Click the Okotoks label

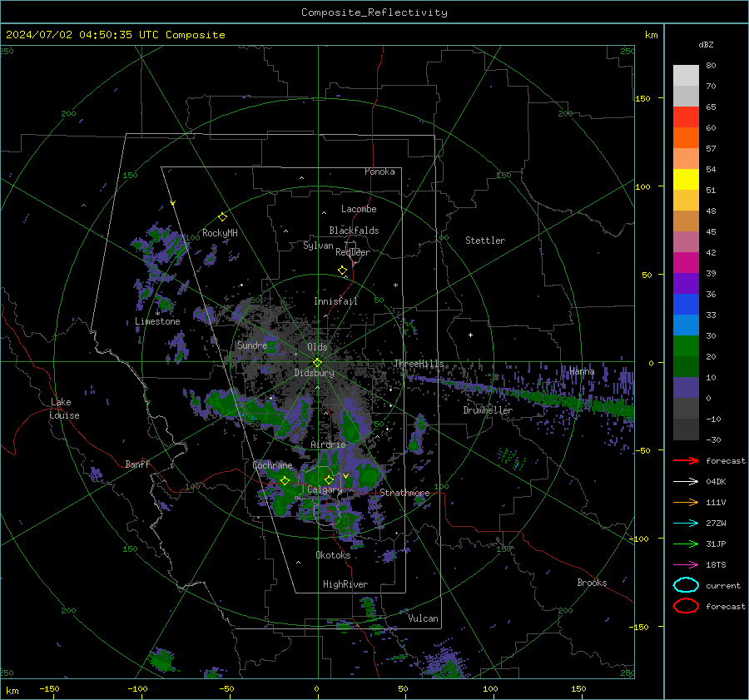click(x=333, y=555)
